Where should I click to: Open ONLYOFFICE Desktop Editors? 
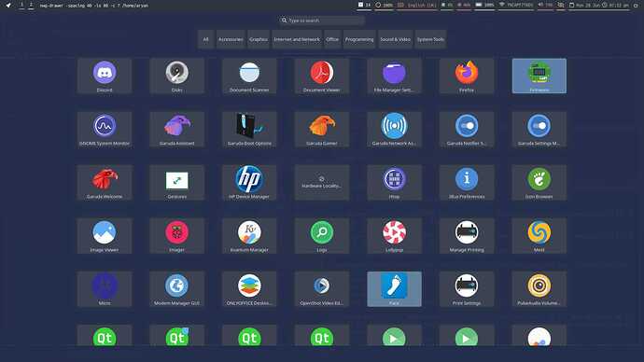pos(249,289)
